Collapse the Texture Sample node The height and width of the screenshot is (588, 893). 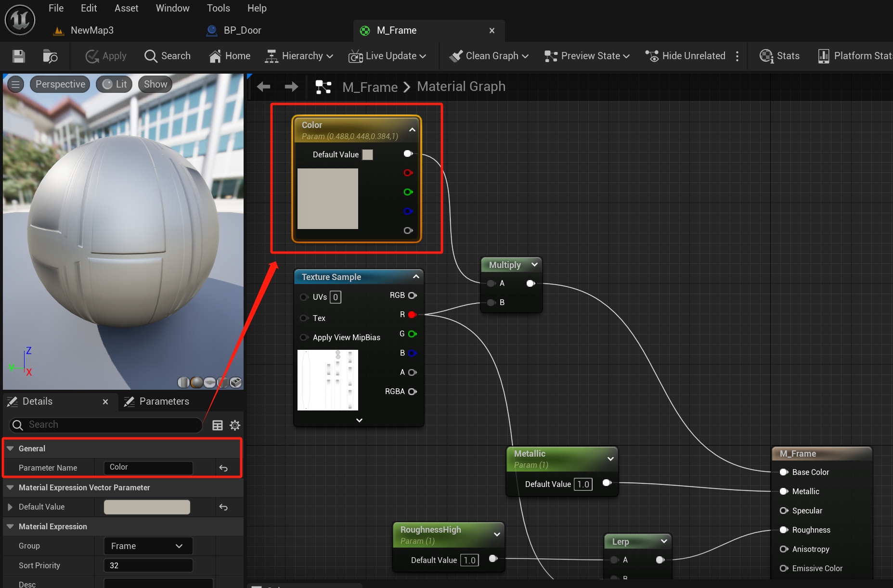416,277
